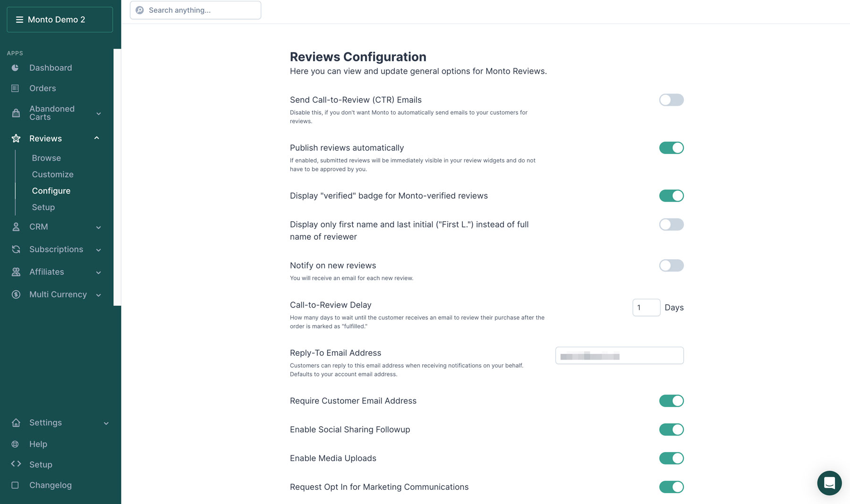Expand the CRM chevron
The image size is (850, 504).
click(x=99, y=227)
